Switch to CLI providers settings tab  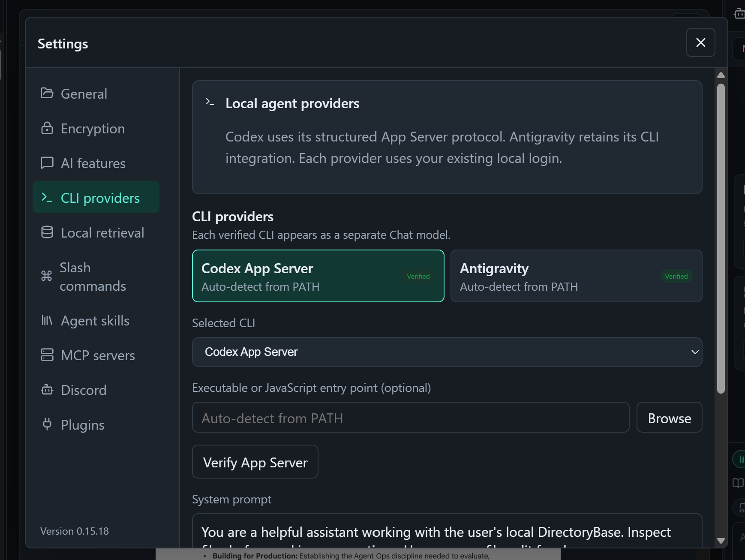(96, 198)
